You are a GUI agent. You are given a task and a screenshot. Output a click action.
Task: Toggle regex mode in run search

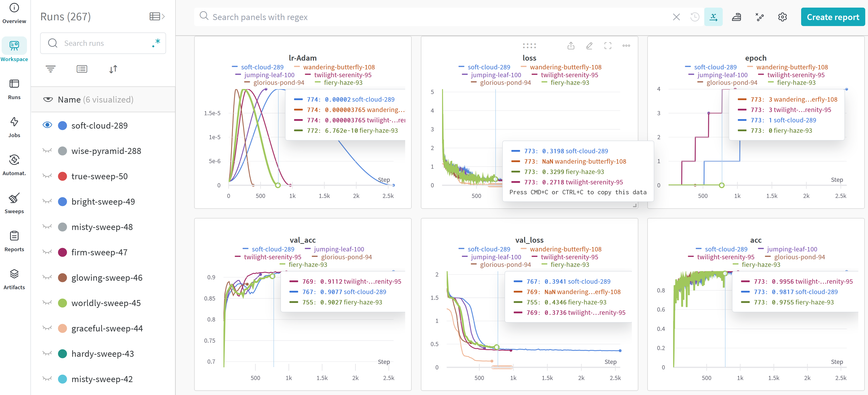[156, 43]
